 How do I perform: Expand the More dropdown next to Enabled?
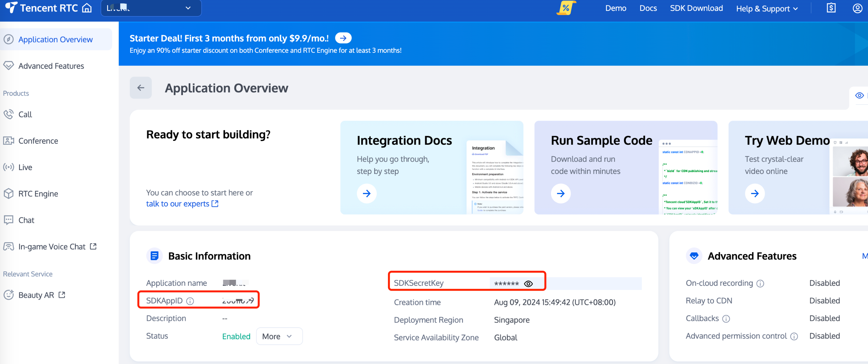point(279,336)
